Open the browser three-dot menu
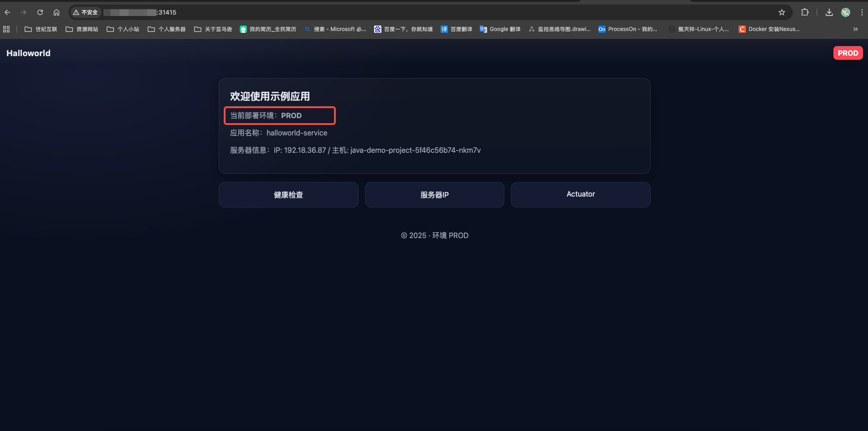 (862, 12)
